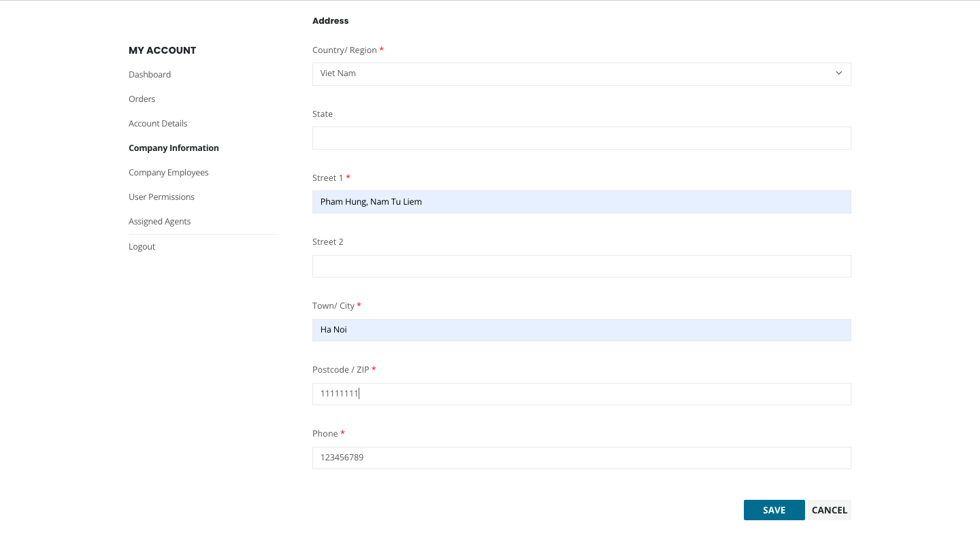Open the Orders page link
This screenshot has height=559, width=980.
(x=142, y=99)
